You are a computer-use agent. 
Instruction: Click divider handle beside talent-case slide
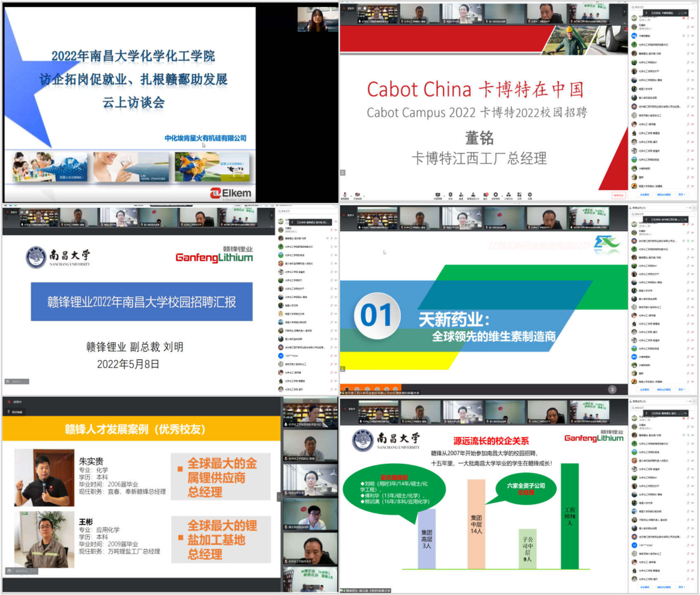point(279,497)
